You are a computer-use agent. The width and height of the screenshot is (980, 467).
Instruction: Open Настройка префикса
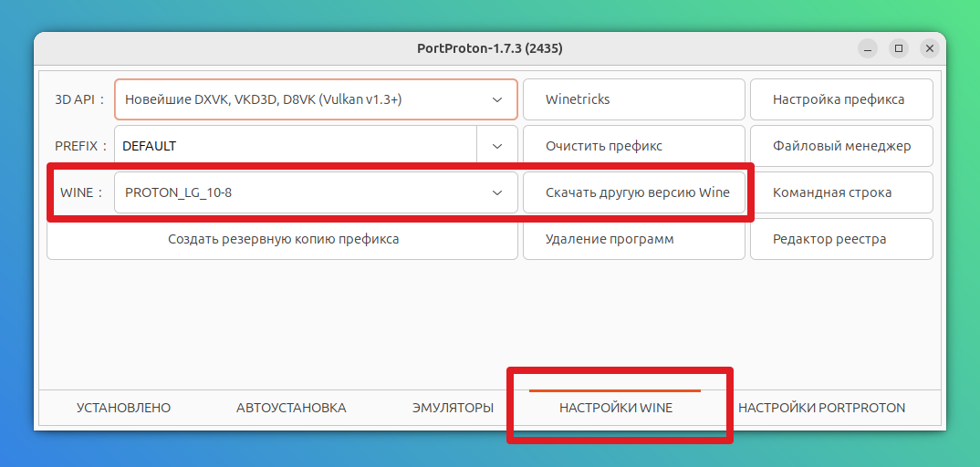tap(841, 99)
